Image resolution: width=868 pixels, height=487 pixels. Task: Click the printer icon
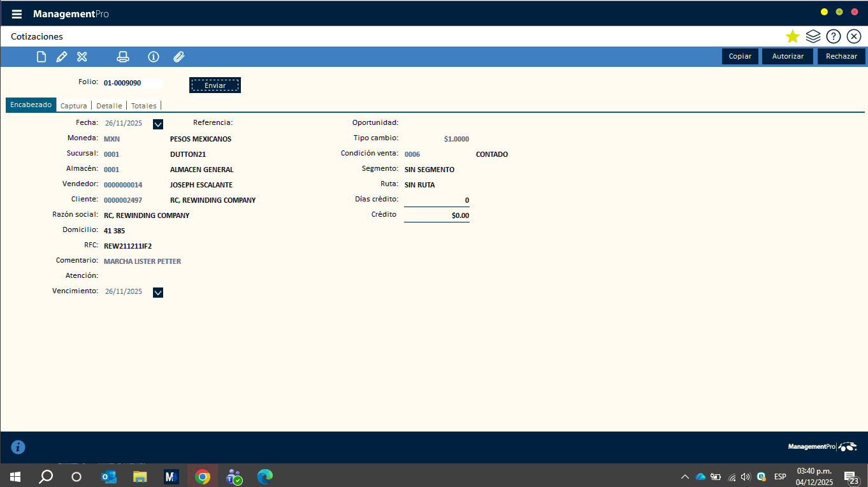[x=123, y=57]
